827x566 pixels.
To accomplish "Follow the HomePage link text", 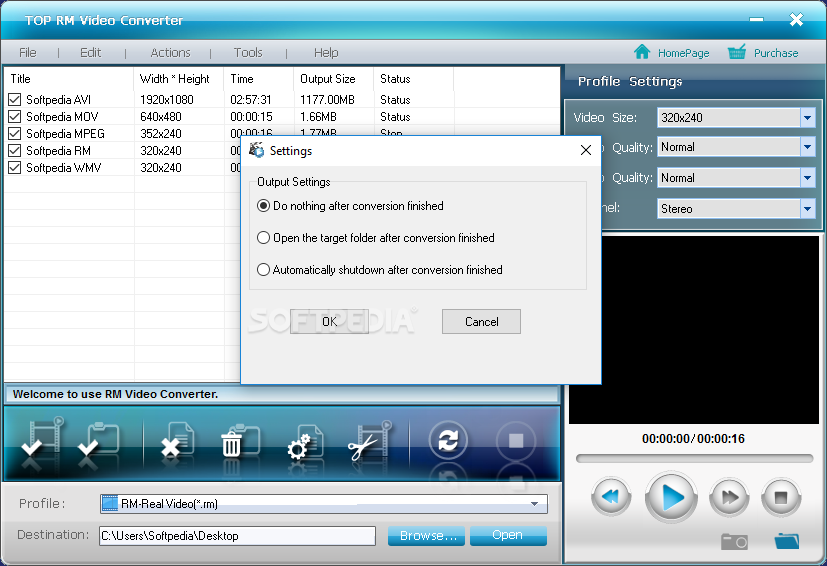I will [x=684, y=53].
